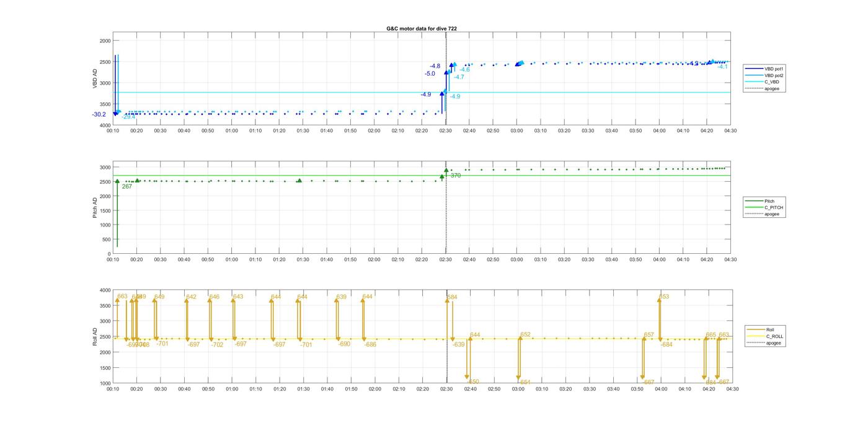Click the '653' roll label
868x430 pixels.
tap(664, 297)
